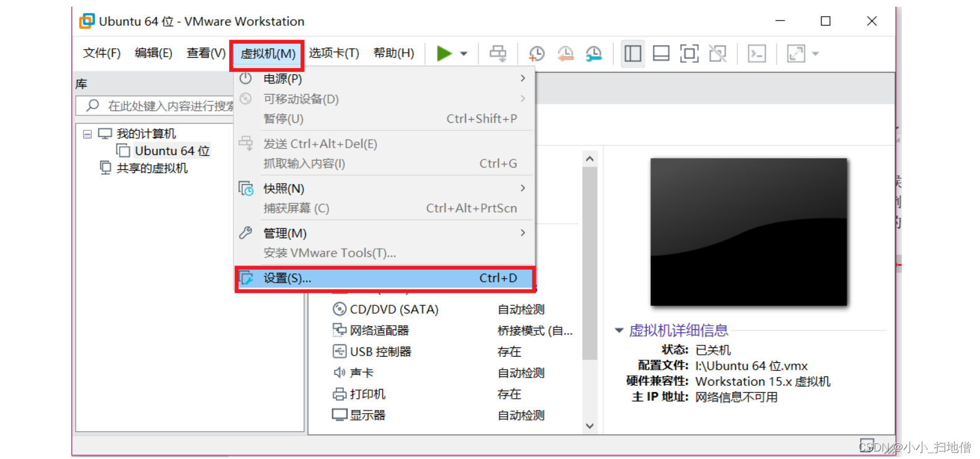Click the stretch guest display toolbar icon

pos(796,53)
